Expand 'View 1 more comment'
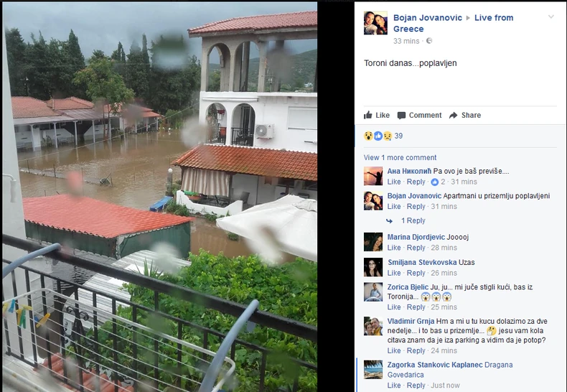This screenshot has width=567, height=392. coord(400,158)
